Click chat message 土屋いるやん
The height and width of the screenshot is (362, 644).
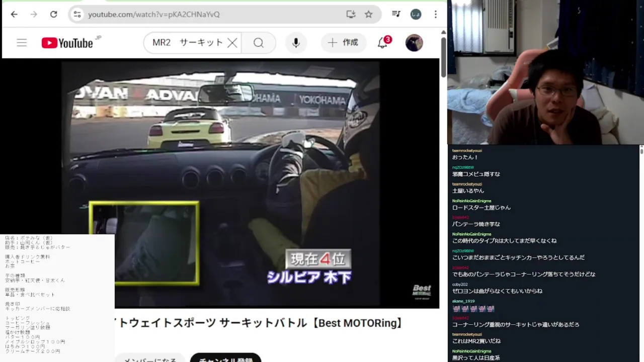click(468, 191)
